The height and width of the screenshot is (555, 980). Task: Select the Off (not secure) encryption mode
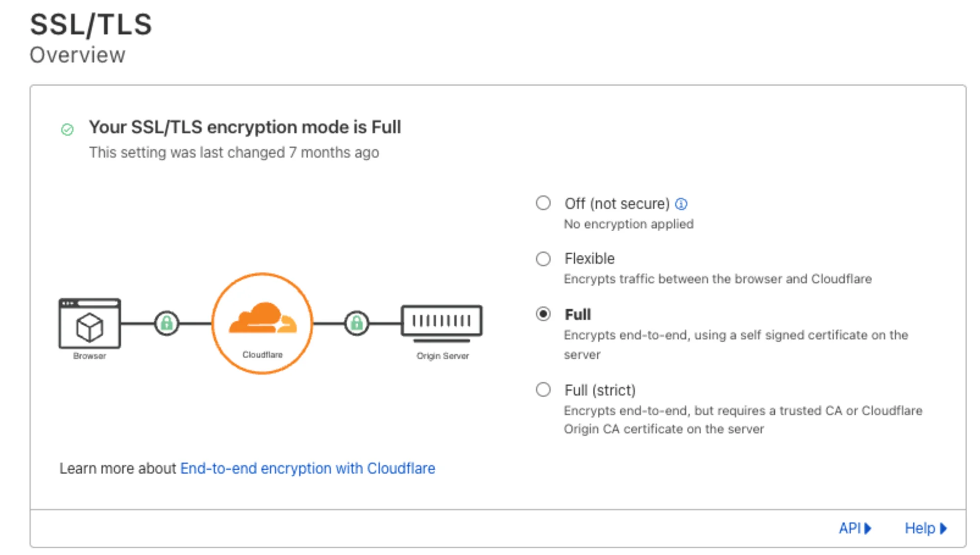[x=543, y=203]
